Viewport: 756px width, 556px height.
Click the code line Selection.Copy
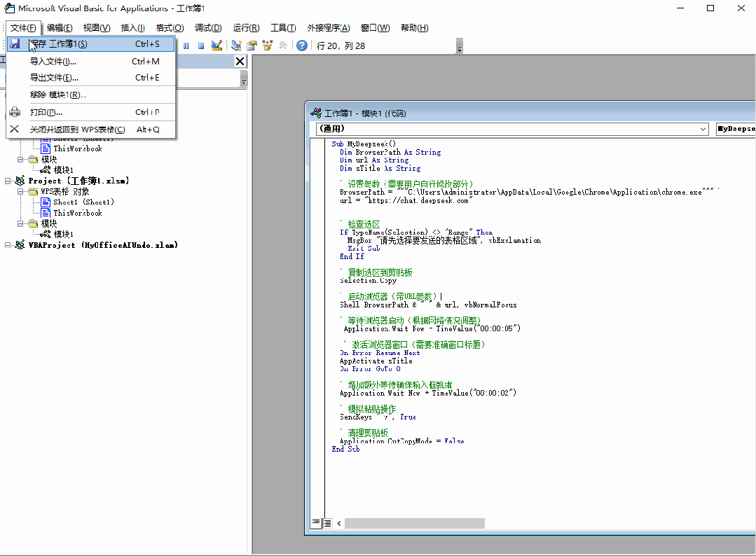pos(368,280)
